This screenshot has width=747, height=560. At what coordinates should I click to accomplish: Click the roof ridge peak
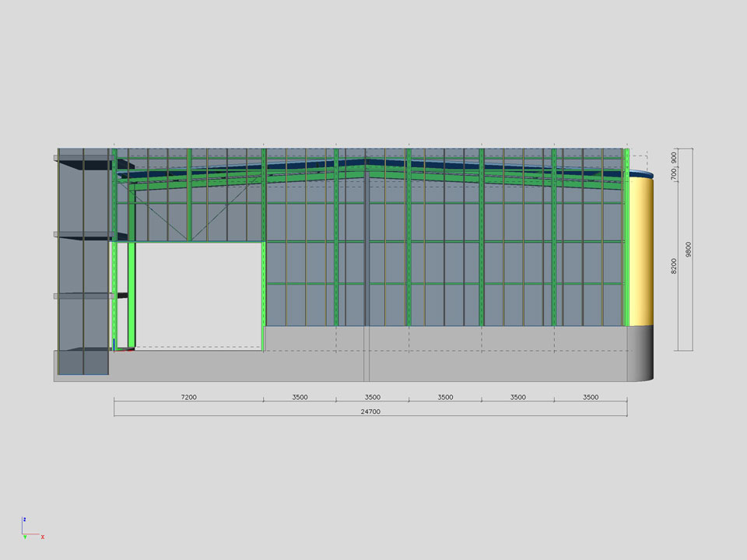(x=367, y=162)
